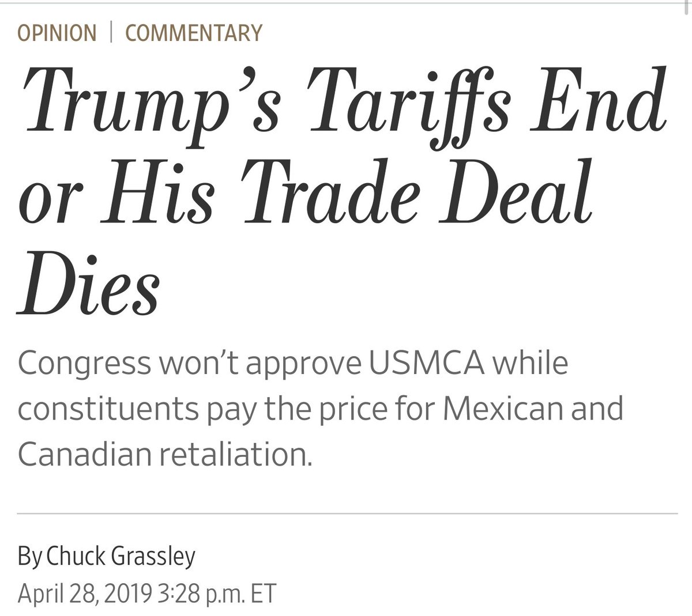The width and height of the screenshot is (692, 616).
Task: Click the separator bar between OPINION and COMMENTARY
Action: (111, 32)
